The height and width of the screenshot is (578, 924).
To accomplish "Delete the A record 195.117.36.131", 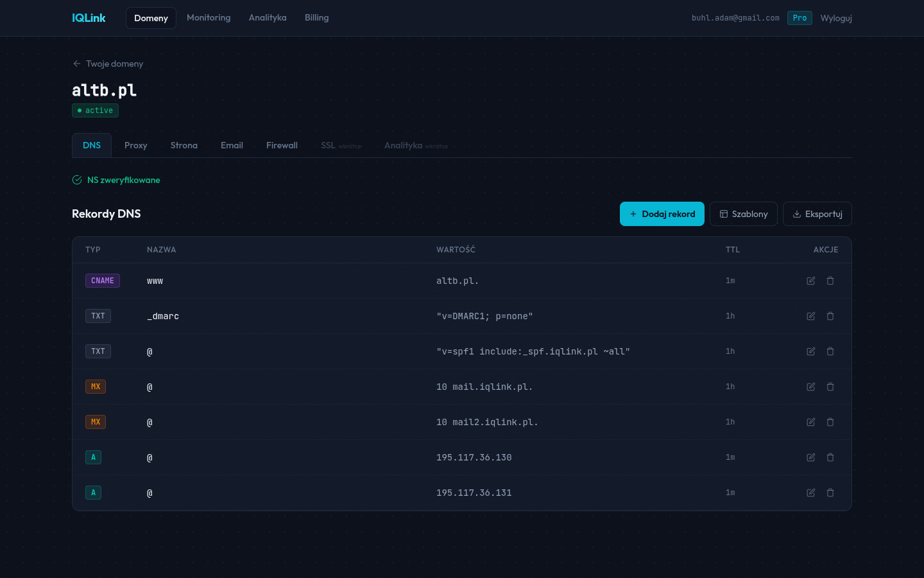I will tap(830, 493).
